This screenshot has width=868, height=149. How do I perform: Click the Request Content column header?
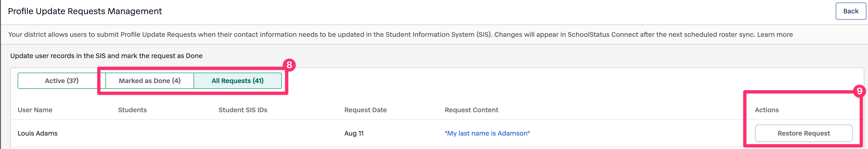[x=471, y=110]
